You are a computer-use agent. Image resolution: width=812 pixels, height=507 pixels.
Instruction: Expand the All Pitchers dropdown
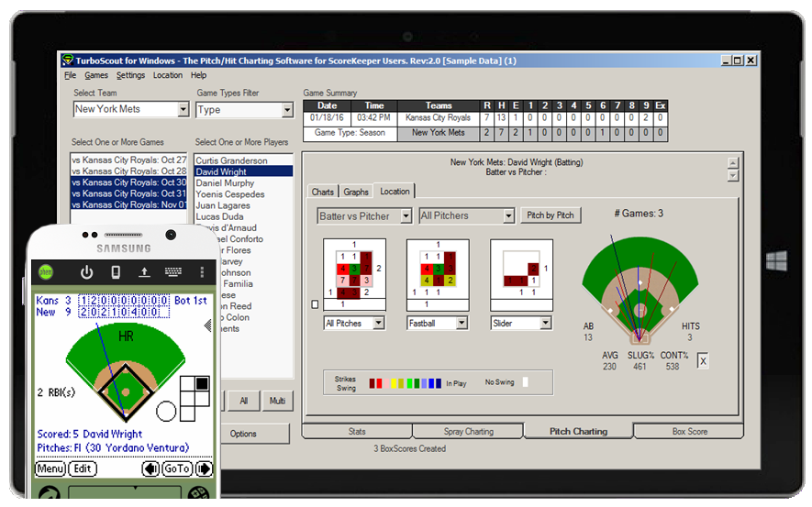[x=508, y=215]
